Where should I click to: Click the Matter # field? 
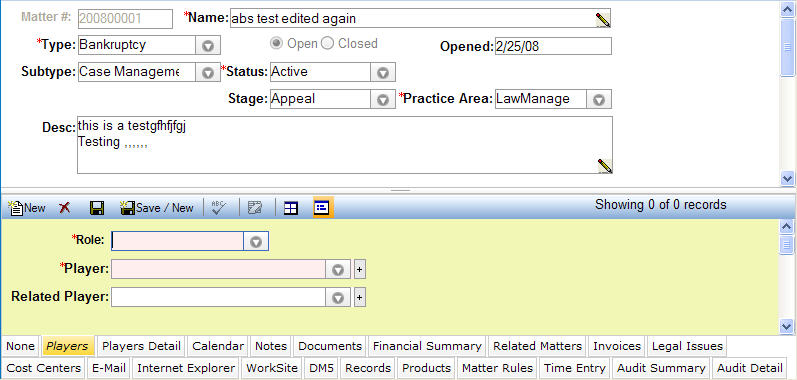tap(125, 19)
